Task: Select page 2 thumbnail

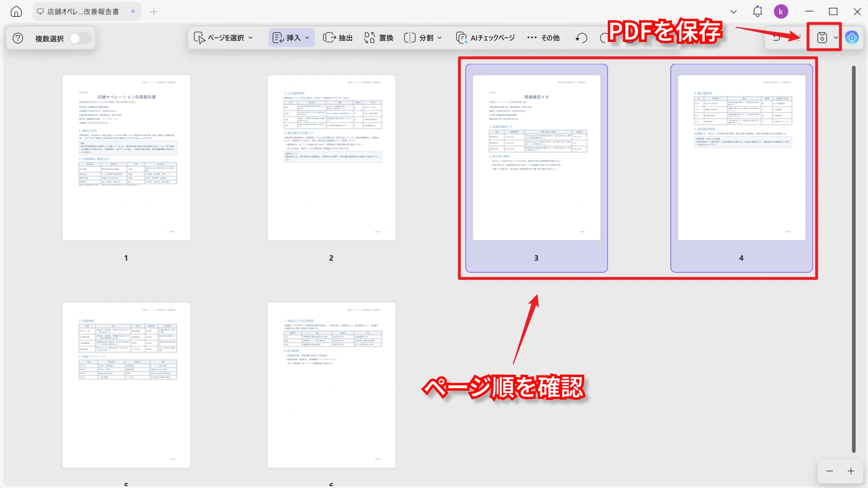Action: tap(331, 157)
